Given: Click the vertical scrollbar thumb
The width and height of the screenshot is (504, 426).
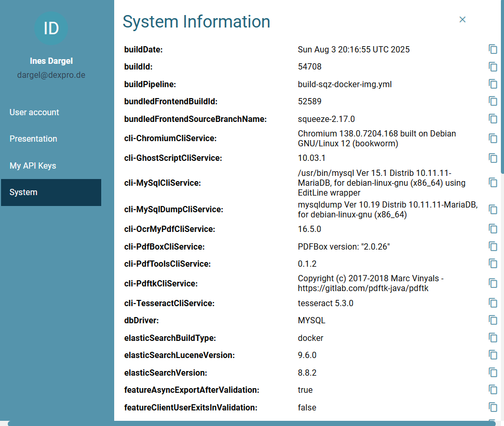Looking at the screenshot, I should (x=502, y=87).
